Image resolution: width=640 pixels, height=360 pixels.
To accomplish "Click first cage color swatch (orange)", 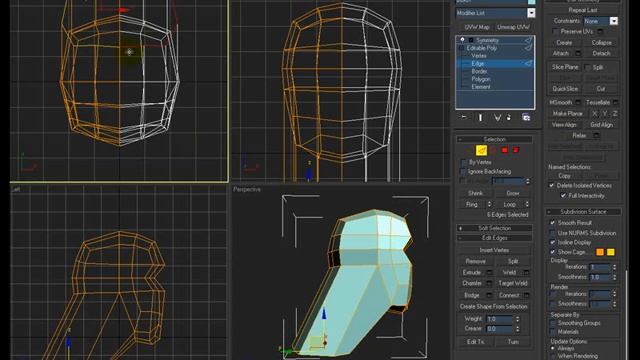I will pyautogui.click(x=600, y=252).
